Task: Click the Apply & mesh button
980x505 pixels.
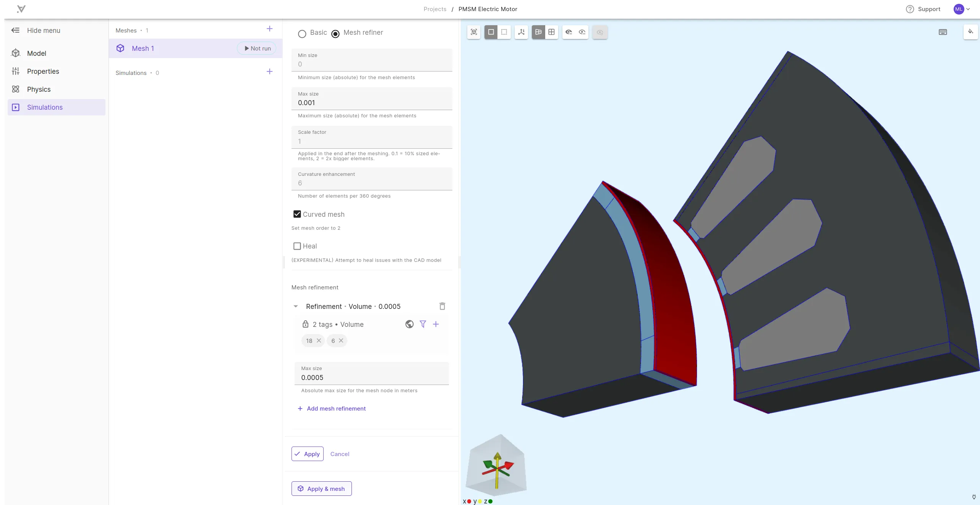Action: point(321,489)
